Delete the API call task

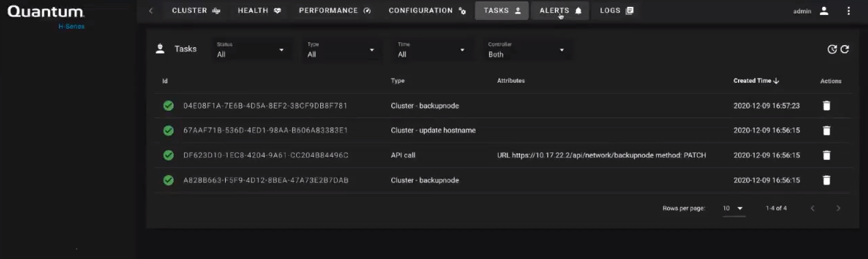826,155
